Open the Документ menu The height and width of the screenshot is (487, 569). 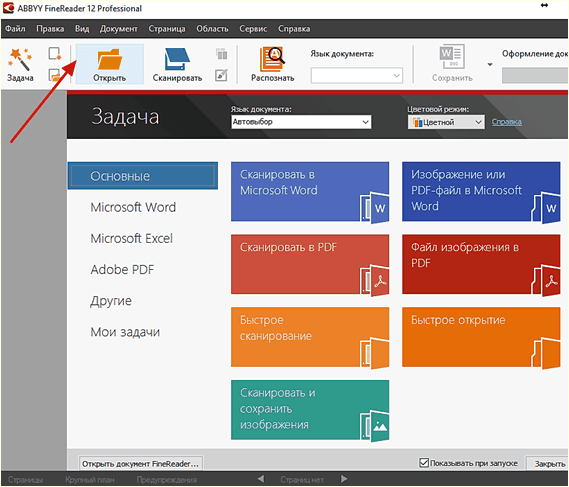click(119, 29)
